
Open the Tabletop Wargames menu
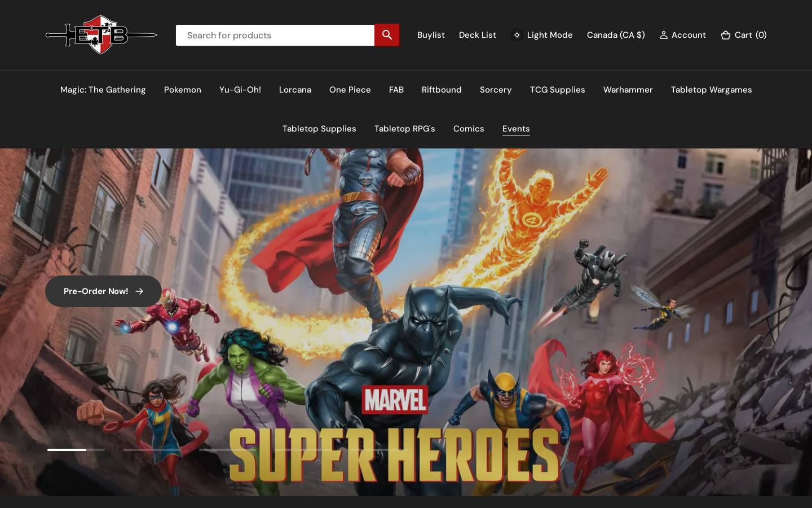tap(712, 90)
